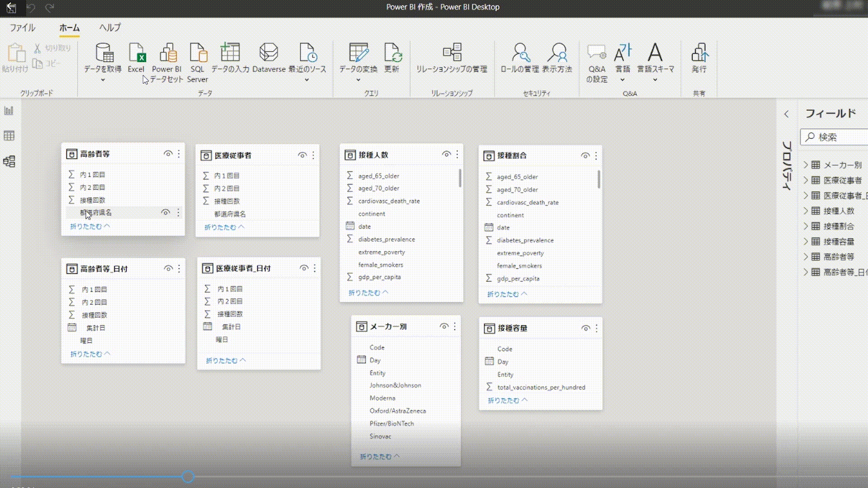
Task: Open データを取得 dropdown arrow
Action: click(103, 80)
